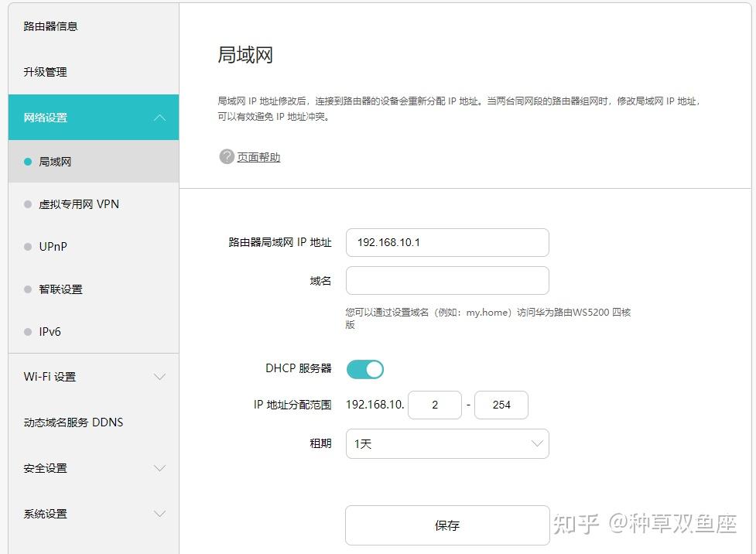Click the empty 域名 domain input field
The width and height of the screenshot is (756, 554).
click(x=446, y=280)
